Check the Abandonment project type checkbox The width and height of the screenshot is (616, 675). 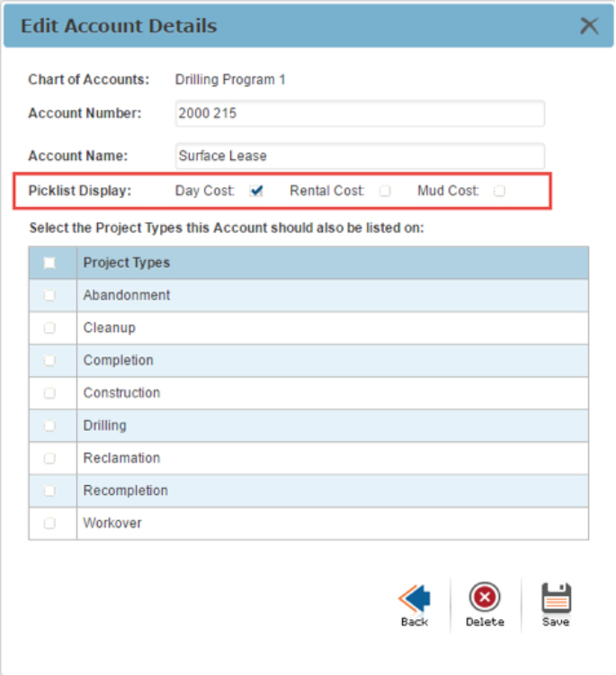(x=49, y=295)
